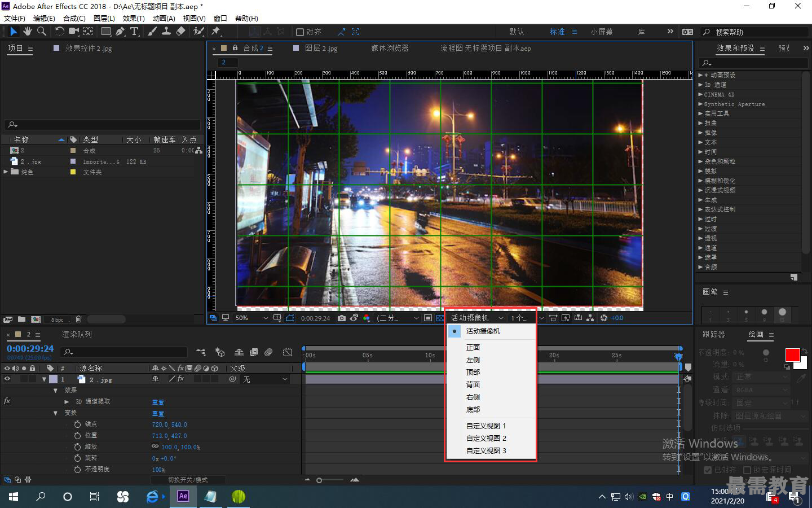
Task: Open the 效果(T) menu
Action: [134, 18]
